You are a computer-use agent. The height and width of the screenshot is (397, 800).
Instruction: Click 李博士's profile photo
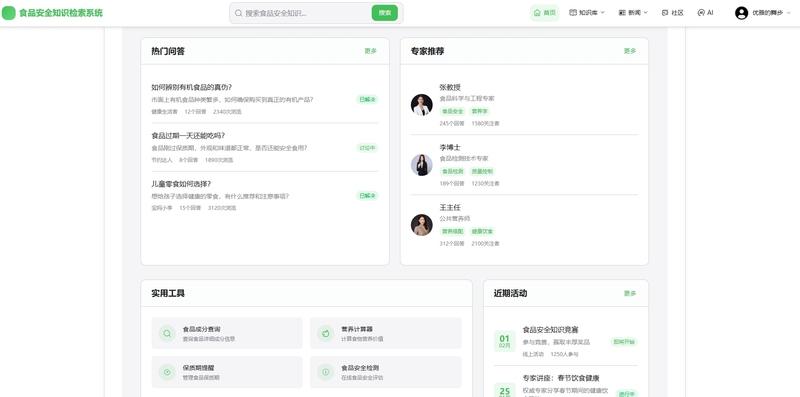coord(421,165)
